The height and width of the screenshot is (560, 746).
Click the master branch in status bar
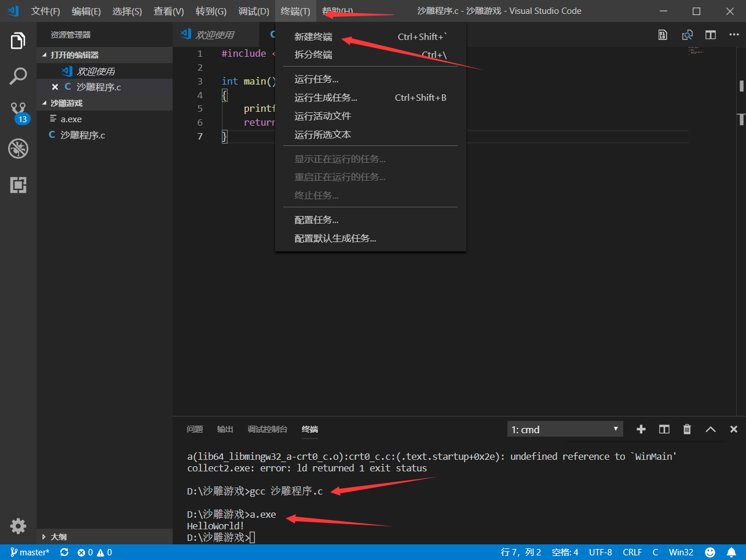[30, 552]
